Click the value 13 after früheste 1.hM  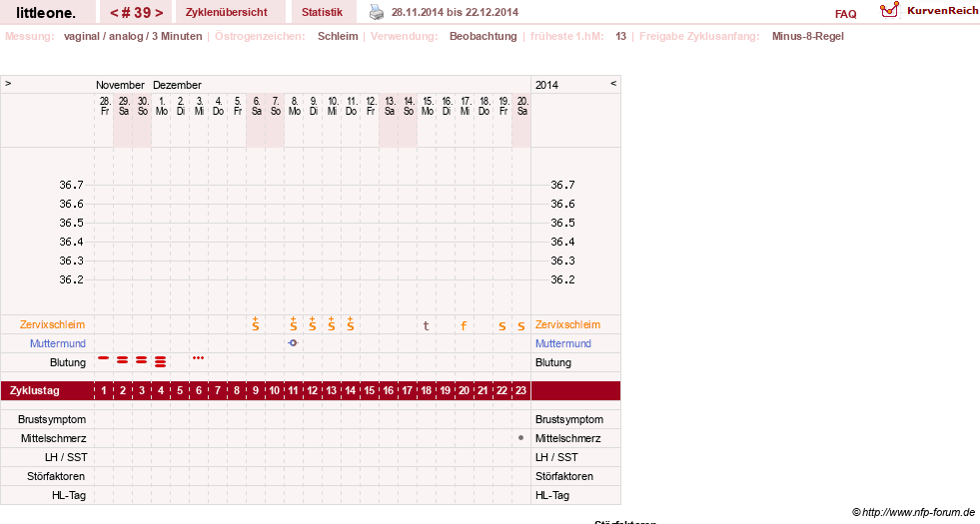(620, 36)
